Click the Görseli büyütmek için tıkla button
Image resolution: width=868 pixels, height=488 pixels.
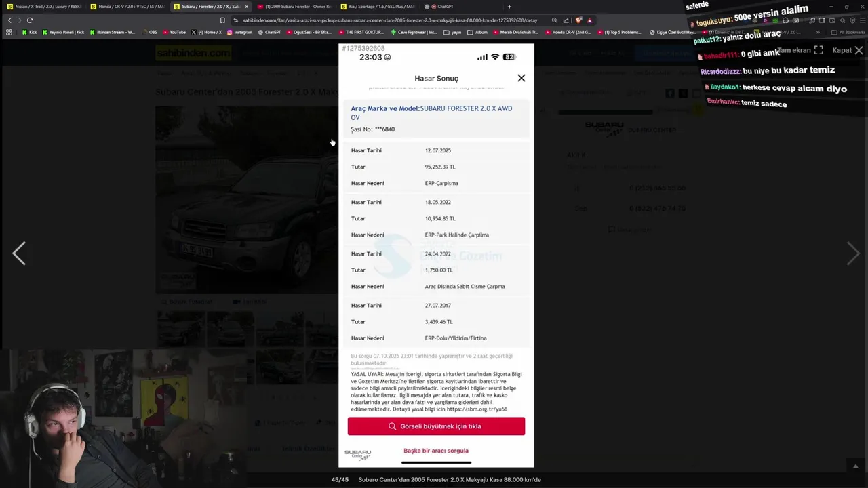436,426
